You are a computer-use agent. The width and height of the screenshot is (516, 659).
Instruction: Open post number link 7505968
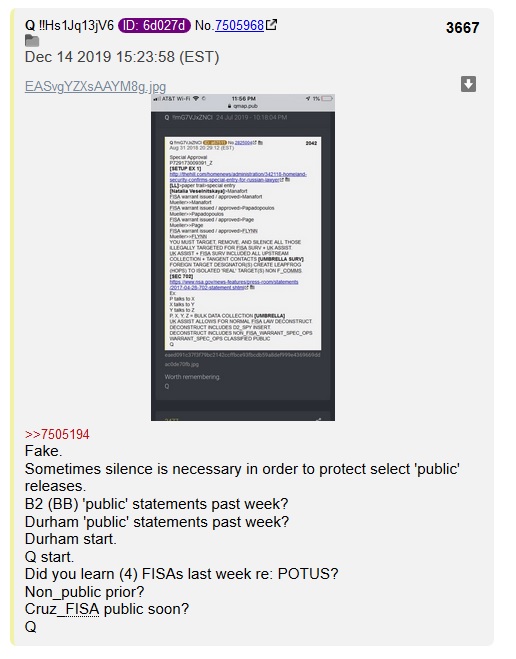[239, 25]
